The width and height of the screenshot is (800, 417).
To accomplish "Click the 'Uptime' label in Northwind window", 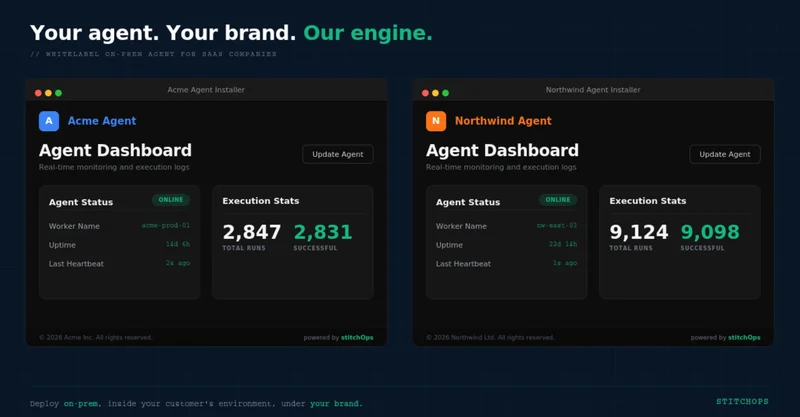I will [x=449, y=245].
